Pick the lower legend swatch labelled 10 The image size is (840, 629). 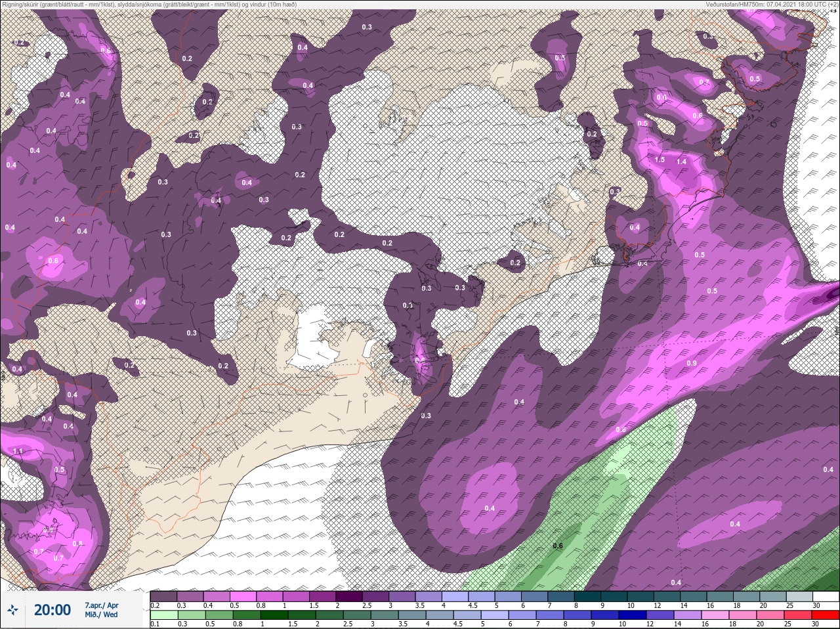coord(633,615)
